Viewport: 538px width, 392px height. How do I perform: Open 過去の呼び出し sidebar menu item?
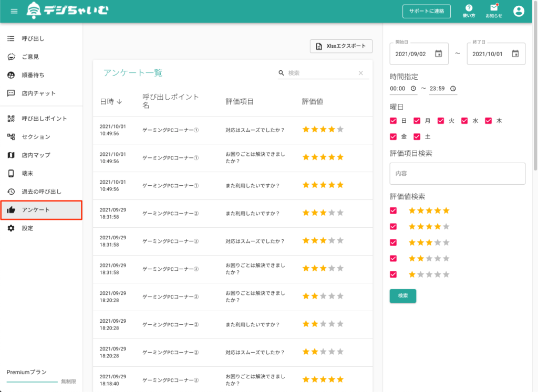click(x=41, y=192)
